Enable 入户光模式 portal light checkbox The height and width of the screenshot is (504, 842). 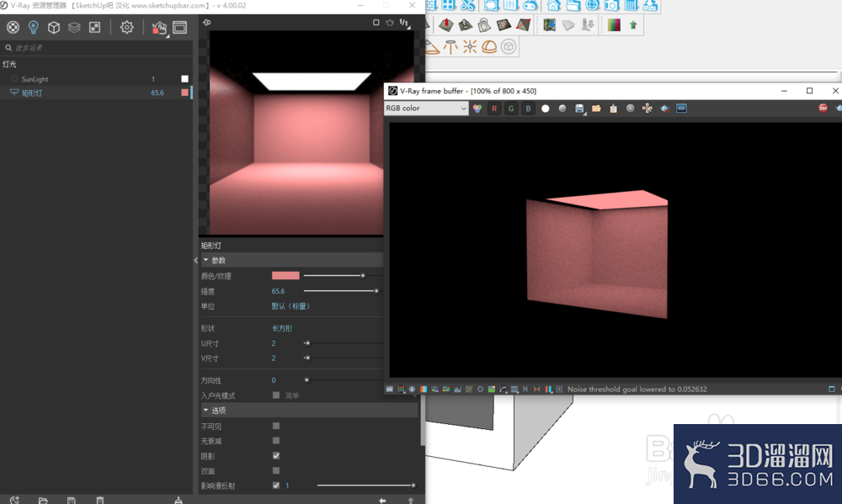tap(276, 395)
